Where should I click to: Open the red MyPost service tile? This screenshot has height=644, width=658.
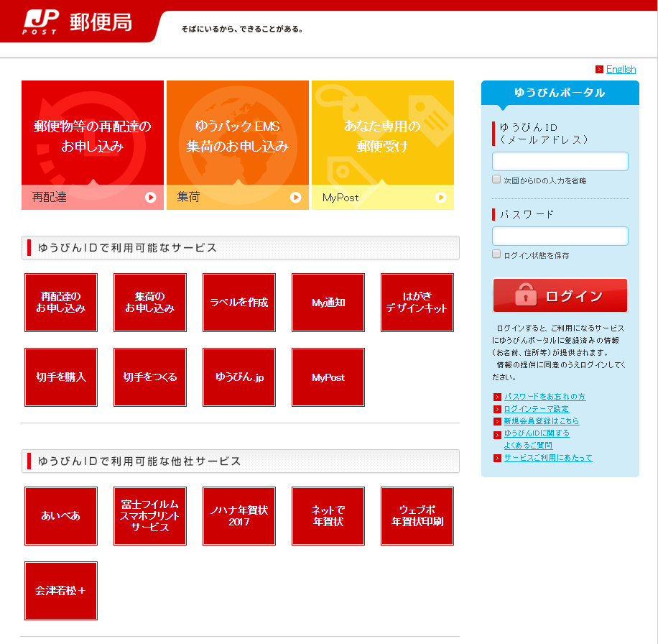(x=328, y=377)
